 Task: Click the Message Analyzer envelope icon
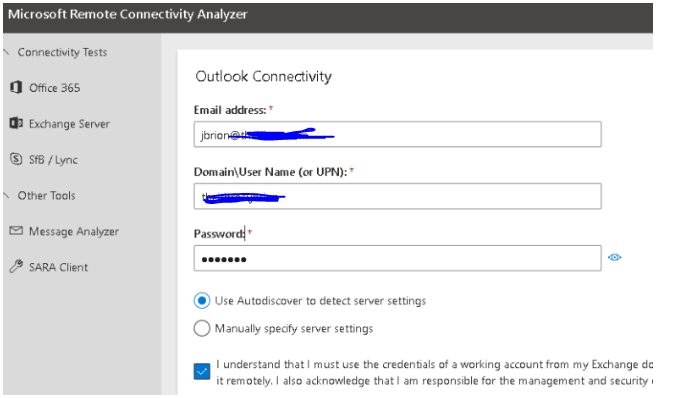(x=16, y=230)
